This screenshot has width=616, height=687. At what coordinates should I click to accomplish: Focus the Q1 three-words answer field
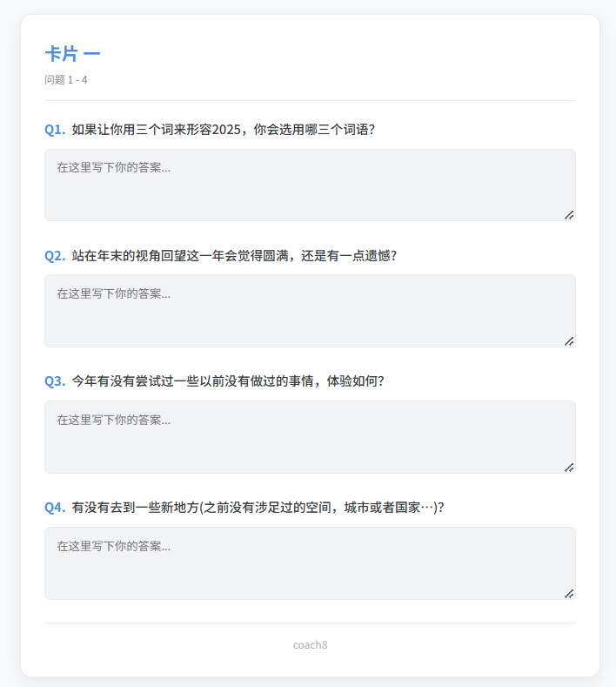click(x=310, y=185)
